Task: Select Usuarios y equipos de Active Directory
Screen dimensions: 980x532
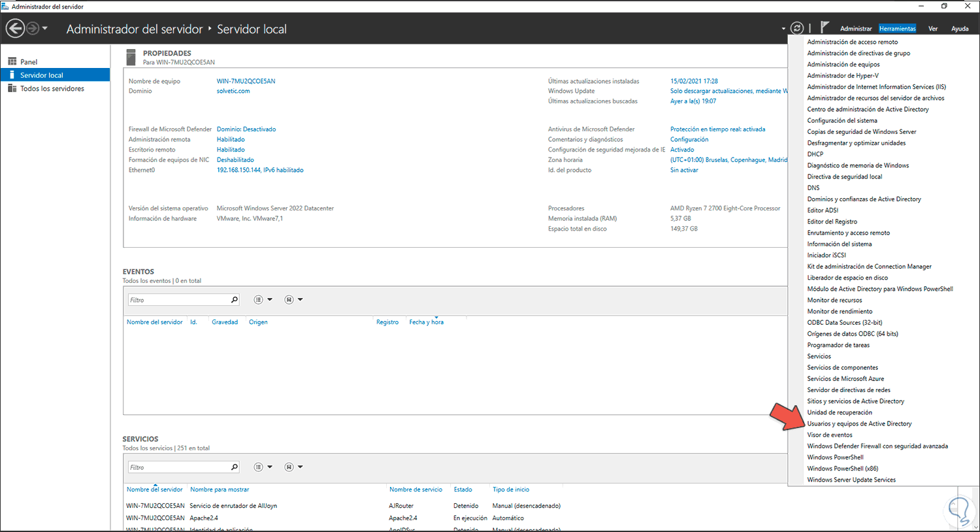Action: 859,424
